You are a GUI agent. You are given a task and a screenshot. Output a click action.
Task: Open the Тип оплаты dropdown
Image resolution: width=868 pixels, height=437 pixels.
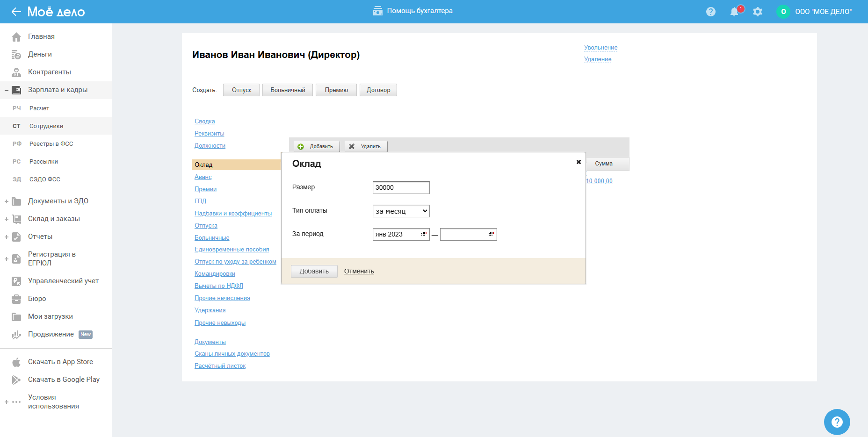pos(401,211)
